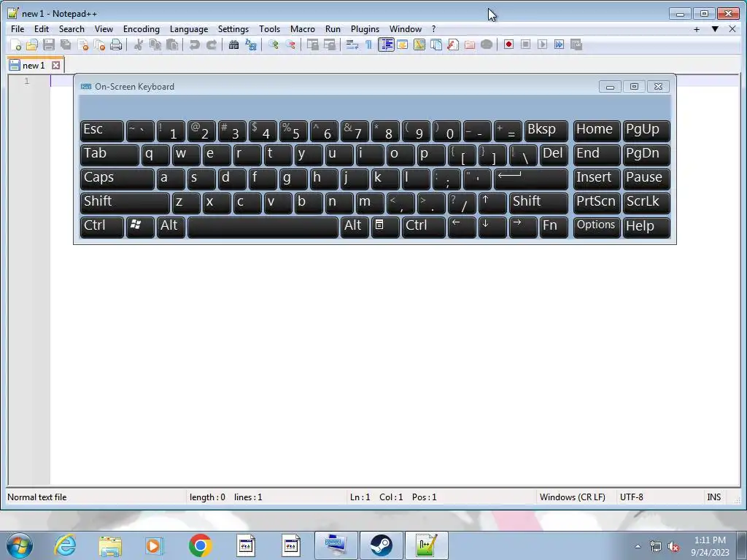Viewport: 747px width, 560px height.
Task: Open the Language menu
Action: point(189,29)
